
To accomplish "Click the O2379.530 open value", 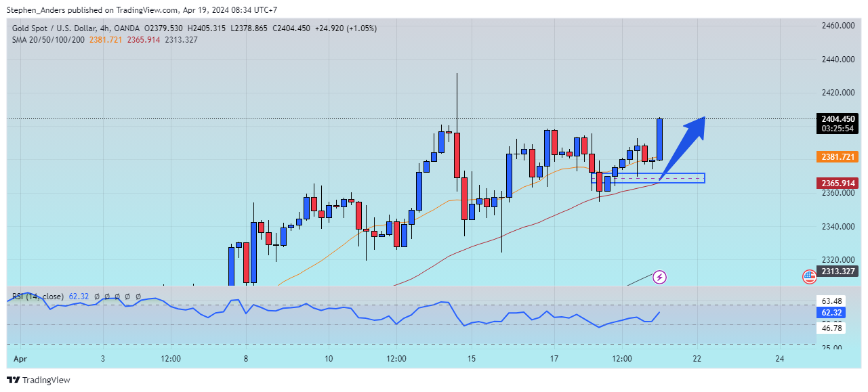I will (x=163, y=28).
